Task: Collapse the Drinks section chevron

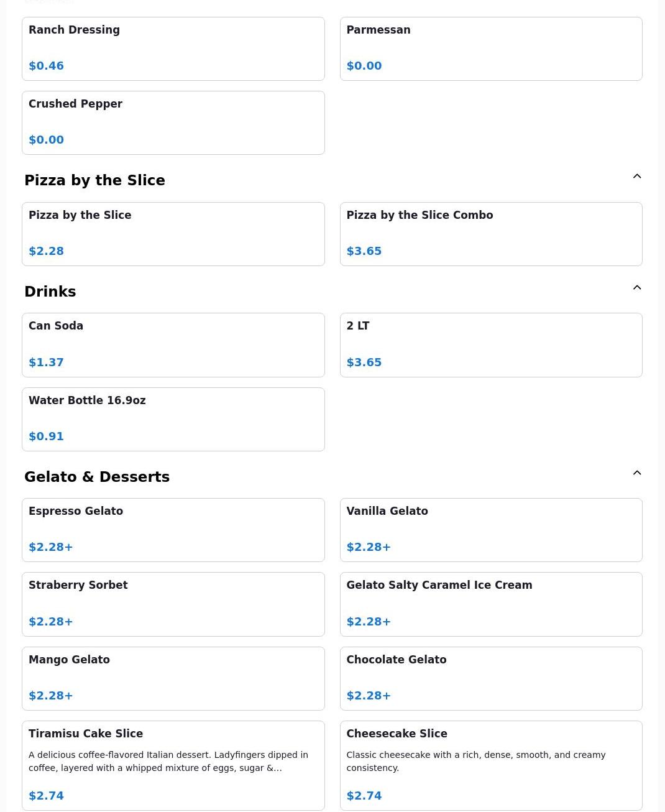Action: tap(636, 288)
